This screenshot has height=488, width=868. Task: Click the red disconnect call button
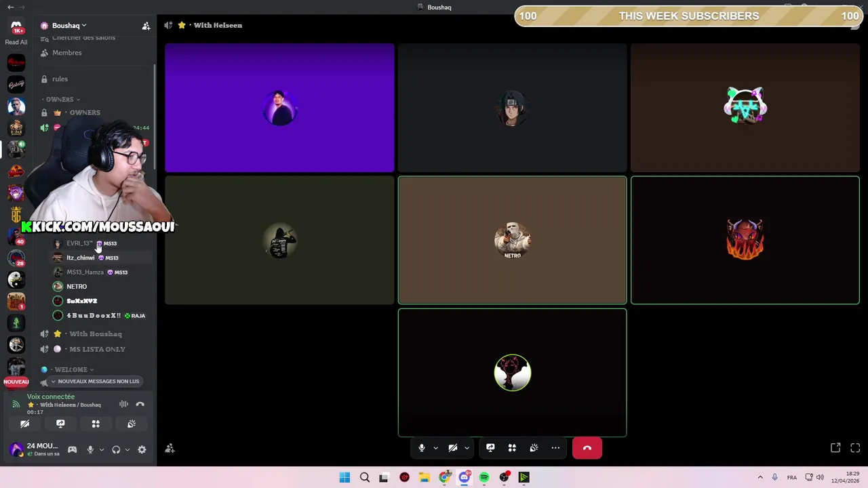587,448
